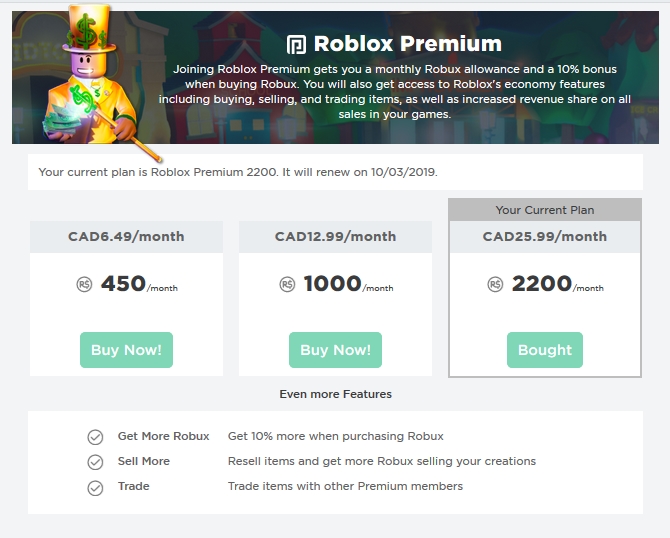Click checkmark icon next to Sell More
670x538 pixels.
(x=96, y=462)
